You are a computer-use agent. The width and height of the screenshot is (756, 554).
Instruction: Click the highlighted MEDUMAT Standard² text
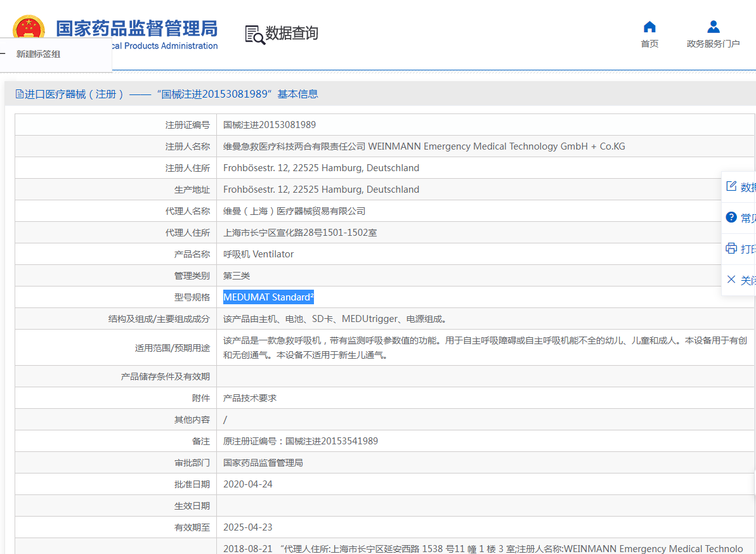(268, 297)
